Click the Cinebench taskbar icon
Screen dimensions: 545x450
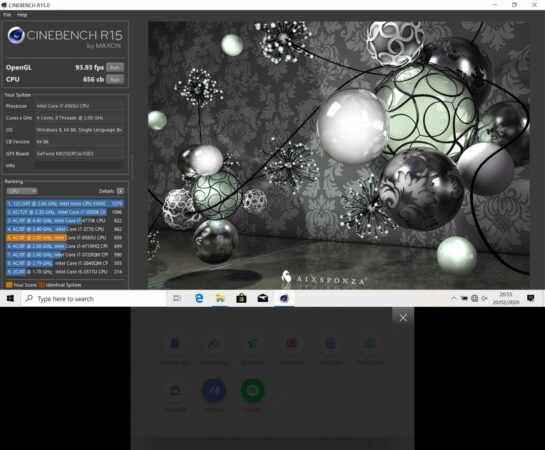click(284, 298)
